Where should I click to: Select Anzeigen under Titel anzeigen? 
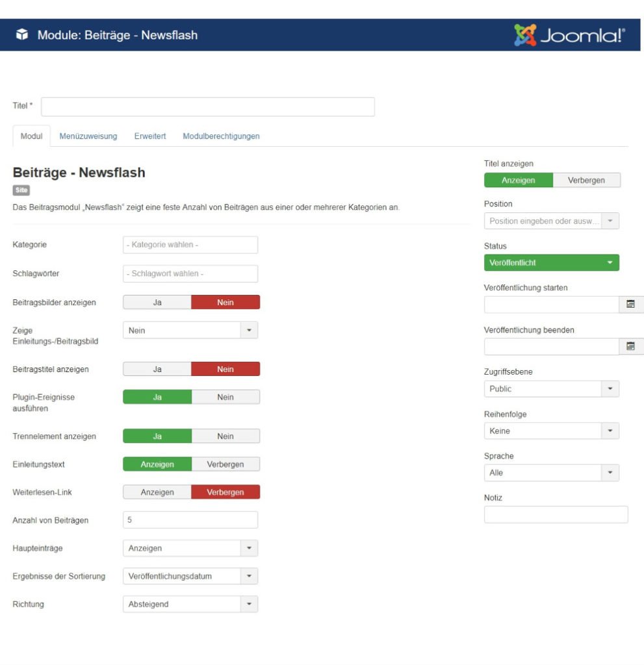point(519,181)
